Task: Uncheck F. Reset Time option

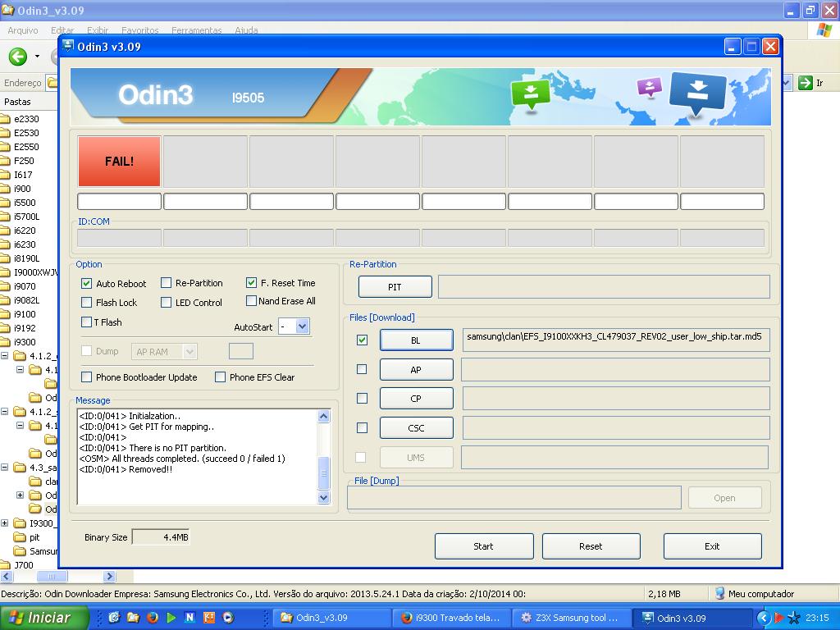Action: pyautogui.click(x=251, y=282)
